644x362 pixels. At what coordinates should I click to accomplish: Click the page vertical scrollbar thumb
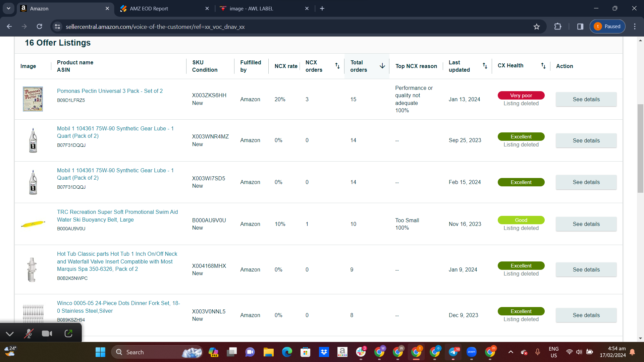(640, 148)
